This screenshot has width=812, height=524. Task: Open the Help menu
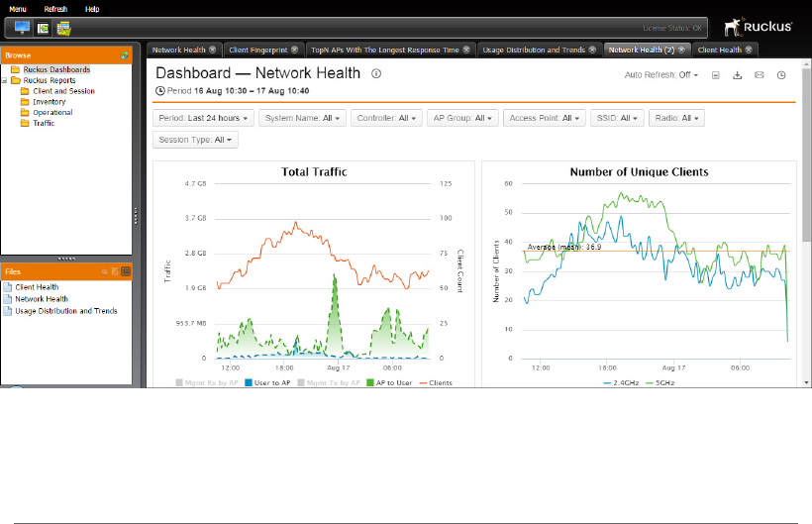[92, 9]
